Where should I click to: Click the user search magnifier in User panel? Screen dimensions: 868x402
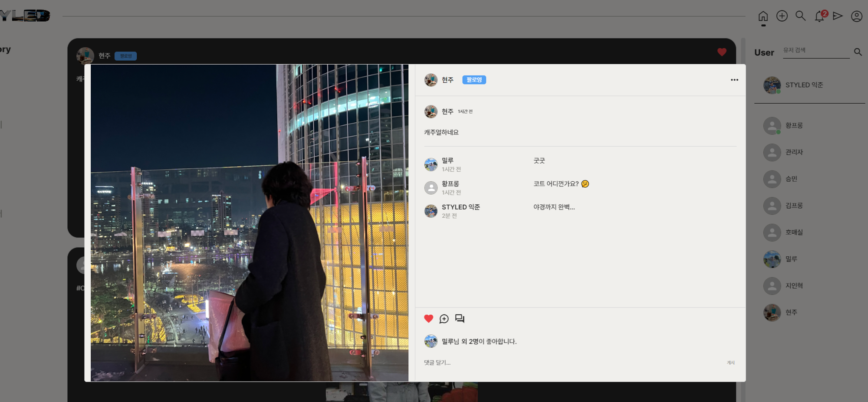[858, 52]
